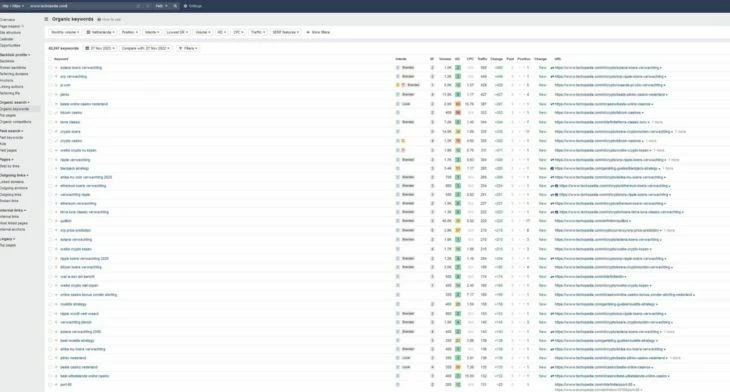Tick checkbox for terra classic row
This screenshot has width=730, height=392.
click(x=50, y=122)
